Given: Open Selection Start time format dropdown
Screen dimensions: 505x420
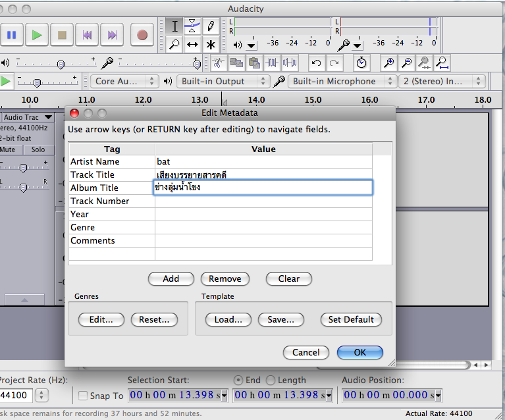Looking at the screenshot, I should coord(224,396).
